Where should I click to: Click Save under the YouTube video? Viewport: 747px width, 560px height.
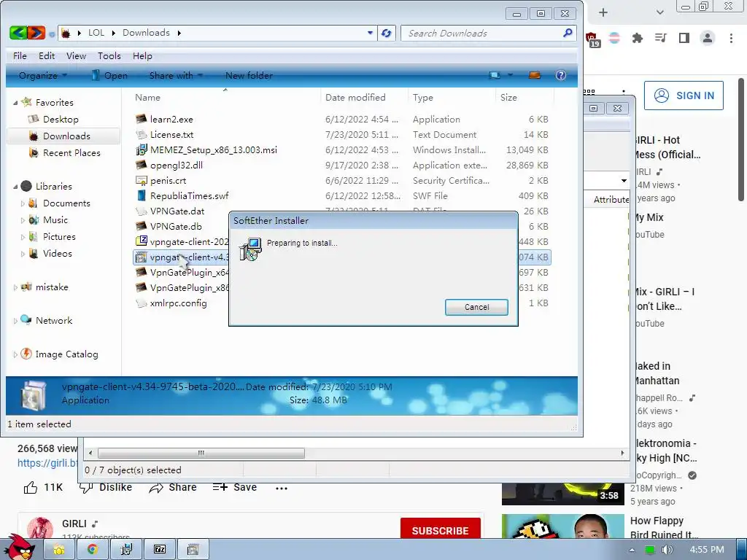235,488
